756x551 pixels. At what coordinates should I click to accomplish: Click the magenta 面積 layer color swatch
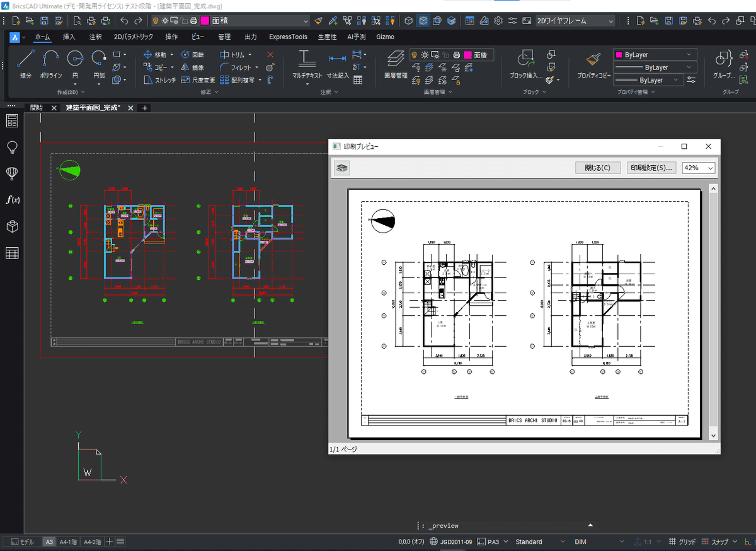467,55
